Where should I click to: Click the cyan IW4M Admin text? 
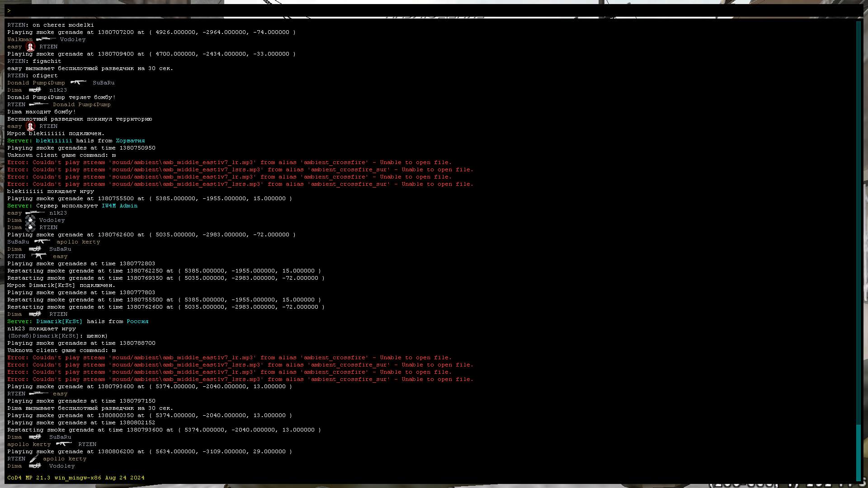coord(119,206)
